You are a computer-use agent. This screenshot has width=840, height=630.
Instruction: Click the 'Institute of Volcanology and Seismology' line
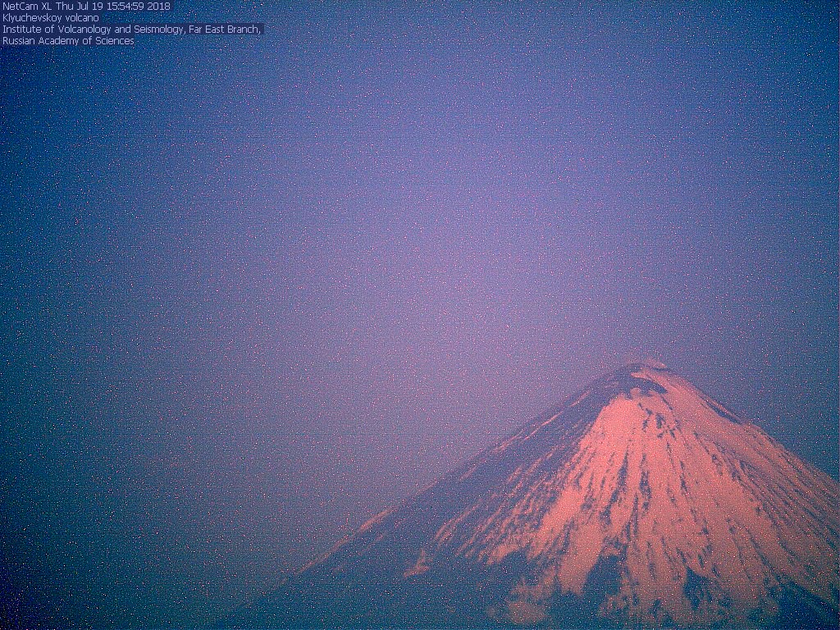132,30
